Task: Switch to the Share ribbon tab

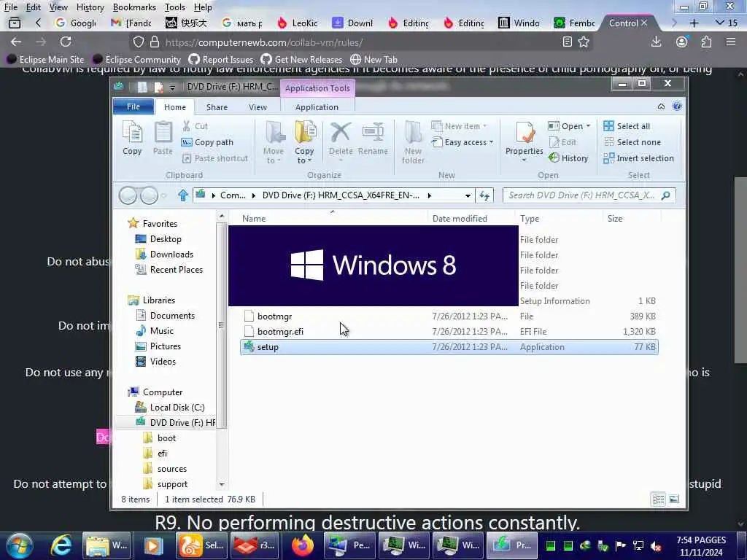Action: coord(217,107)
